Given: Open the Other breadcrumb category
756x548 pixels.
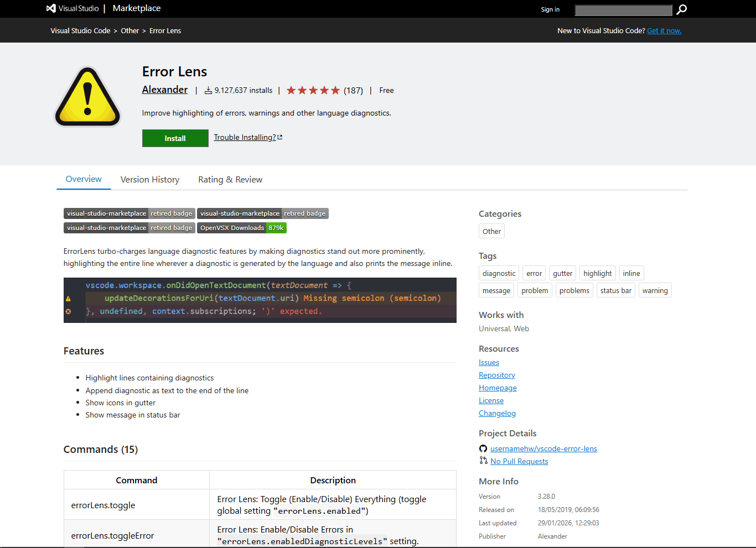Looking at the screenshot, I should (130, 30).
